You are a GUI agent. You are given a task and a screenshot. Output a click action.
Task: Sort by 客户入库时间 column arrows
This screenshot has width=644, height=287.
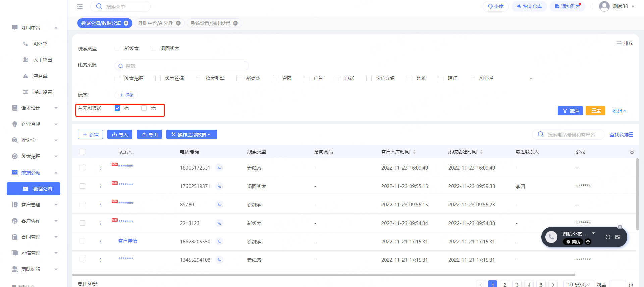(414, 152)
